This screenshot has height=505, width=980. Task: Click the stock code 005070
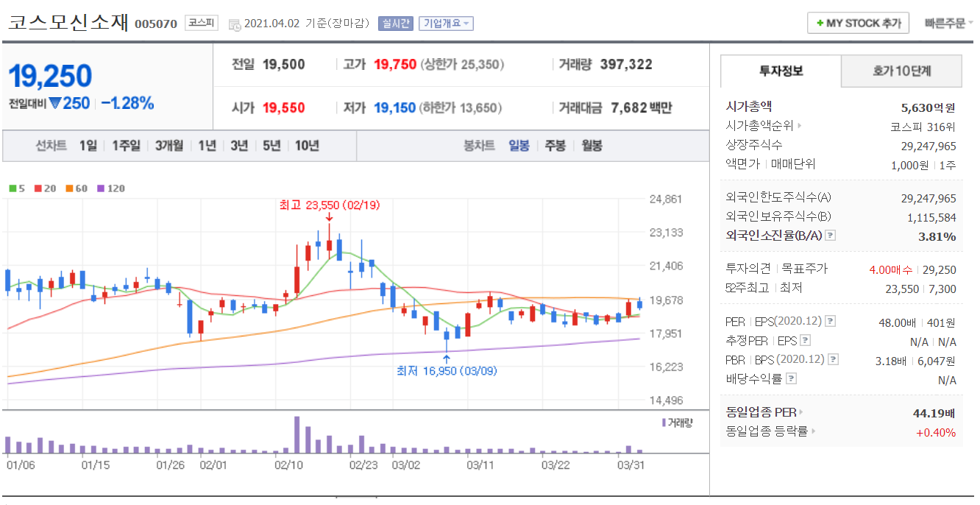pos(156,24)
